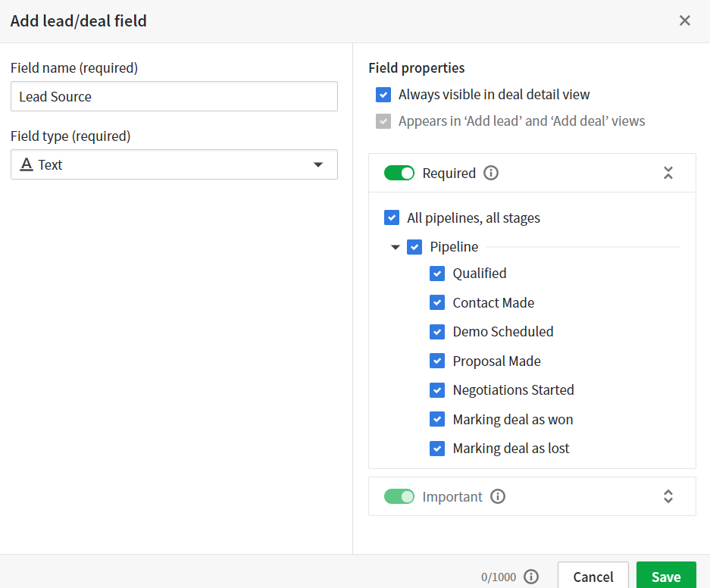Click the info icon next to Important
Viewport: 710px width, 588px height.
[x=498, y=497]
